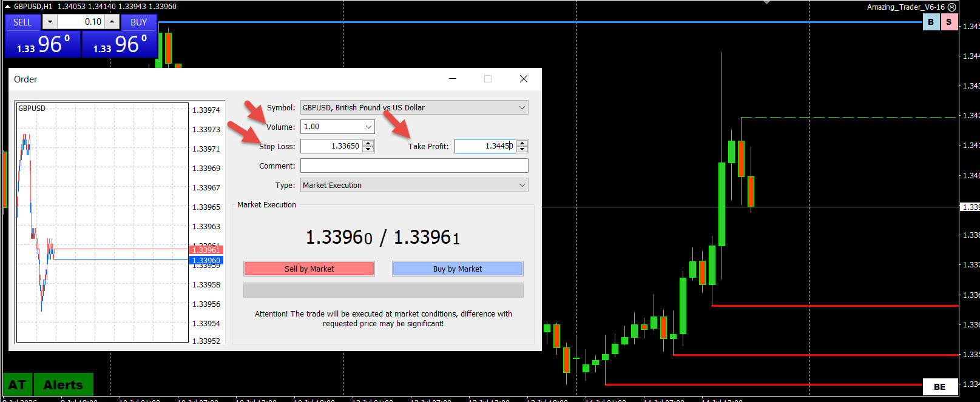Click the Take Profit input field

(485, 146)
